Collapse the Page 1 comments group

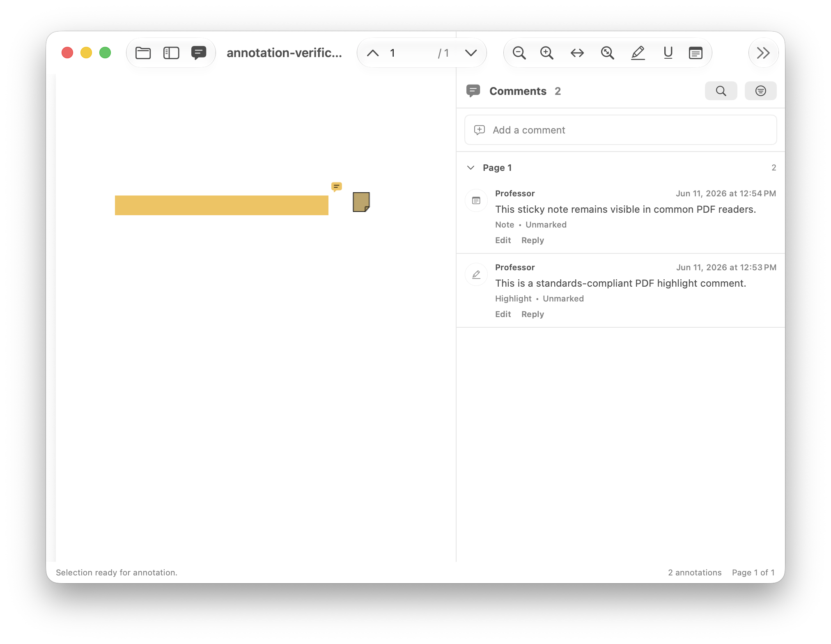(x=471, y=168)
